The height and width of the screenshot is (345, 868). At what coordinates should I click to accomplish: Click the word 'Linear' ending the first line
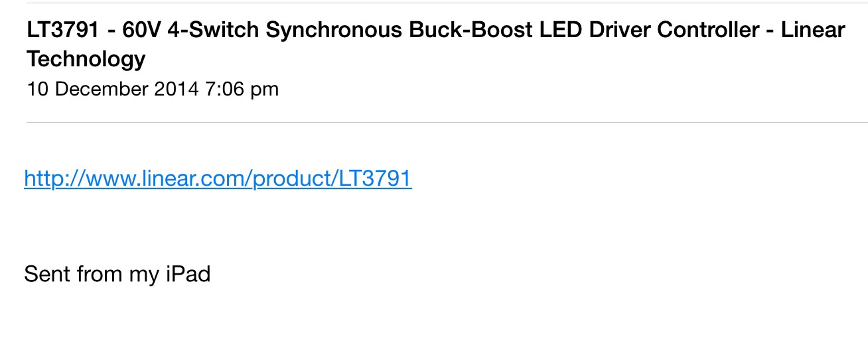click(x=812, y=30)
